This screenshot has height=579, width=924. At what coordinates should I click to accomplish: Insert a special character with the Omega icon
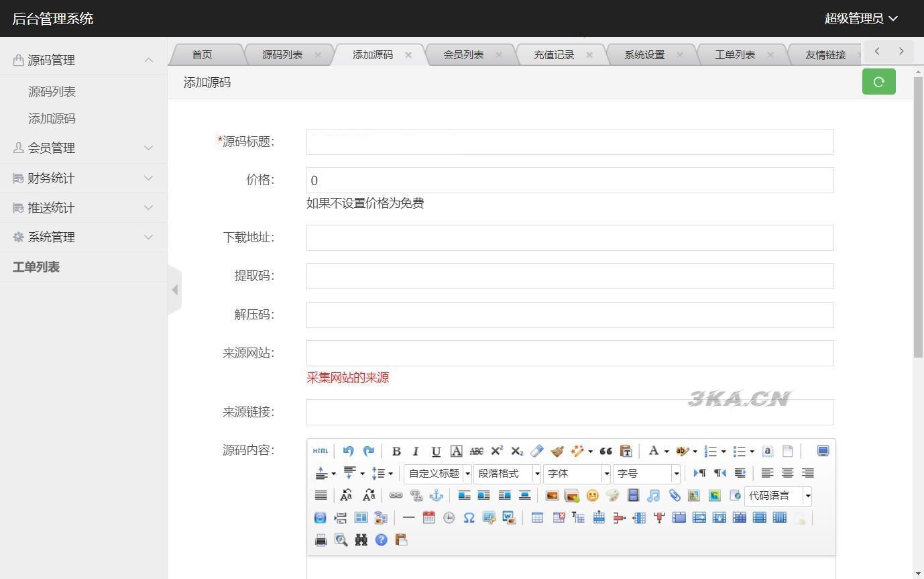(x=469, y=518)
